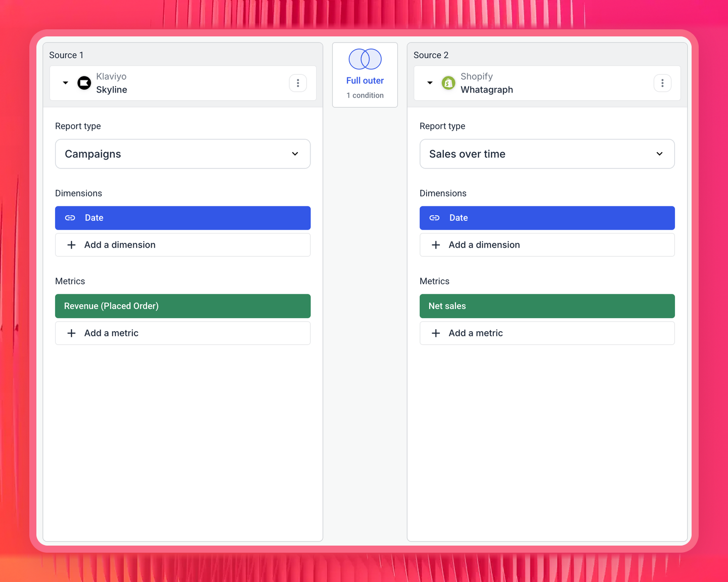This screenshot has width=728, height=582.
Task: Select the Revenue (Placed Order) metric
Action: pos(183,306)
